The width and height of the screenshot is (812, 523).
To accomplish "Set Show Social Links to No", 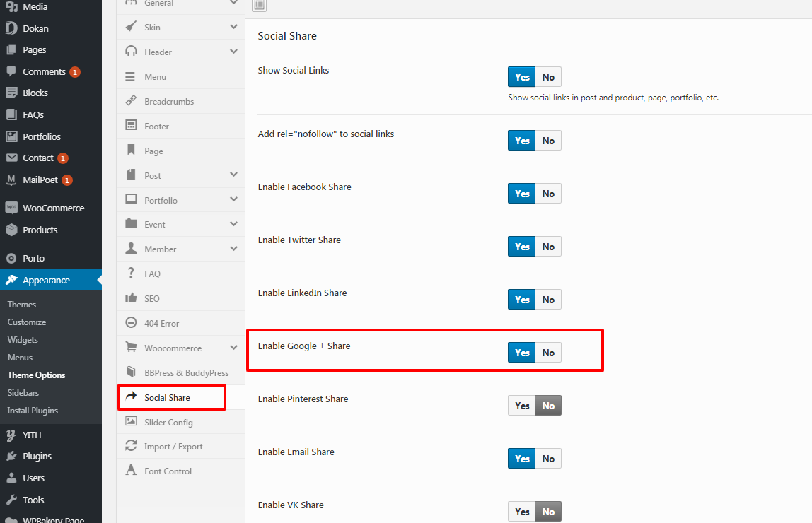I will click(548, 77).
